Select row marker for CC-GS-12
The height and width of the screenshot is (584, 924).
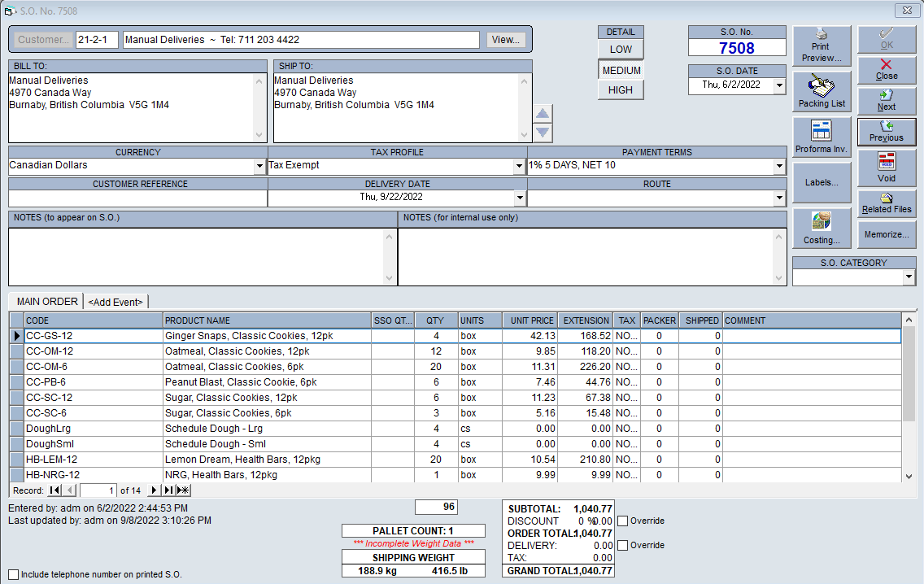[x=16, y=336]
